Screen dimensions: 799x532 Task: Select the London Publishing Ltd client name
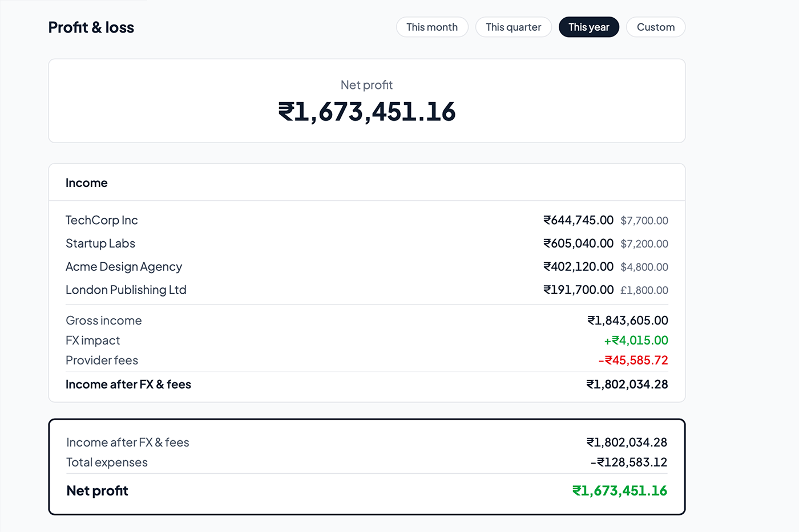click(126, 290)
